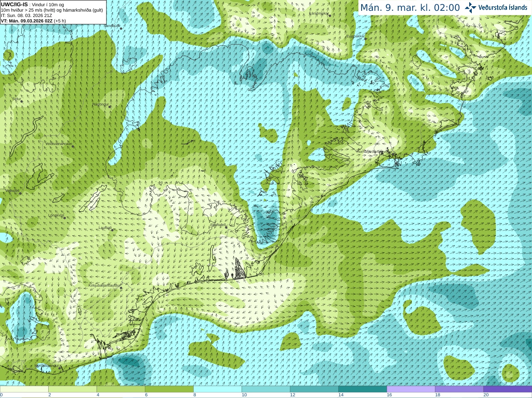Select the 14–16 m/s legend color
The height and width of the screenshot is (398, 532).
(362, 389)
